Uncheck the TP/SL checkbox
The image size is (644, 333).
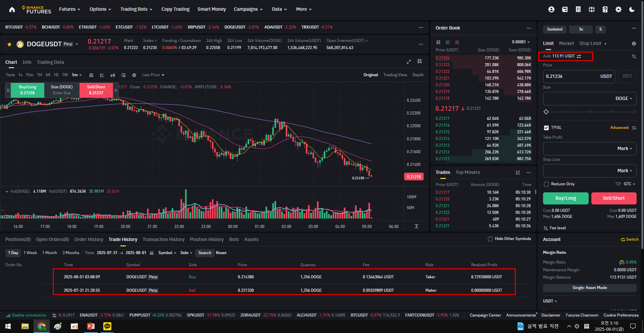(x=546, y=128)
